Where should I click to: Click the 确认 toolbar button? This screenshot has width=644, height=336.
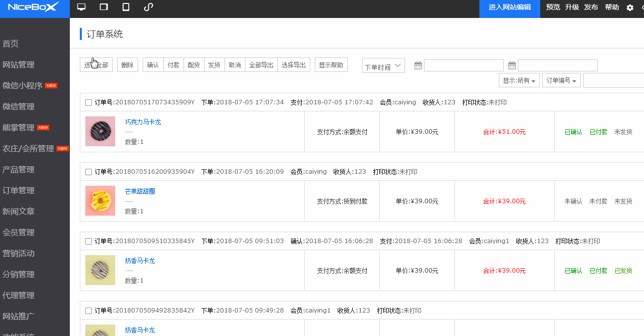(153, 65)
